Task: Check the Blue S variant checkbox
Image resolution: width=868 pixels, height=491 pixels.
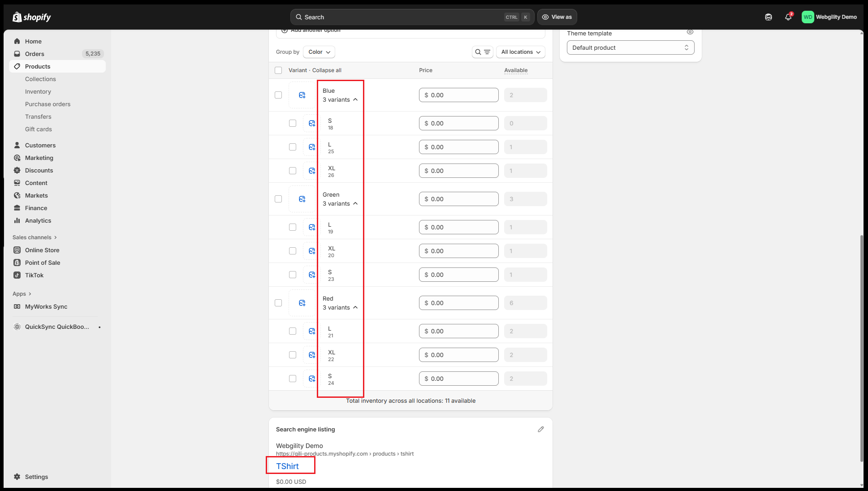Action: pos(293,123)
